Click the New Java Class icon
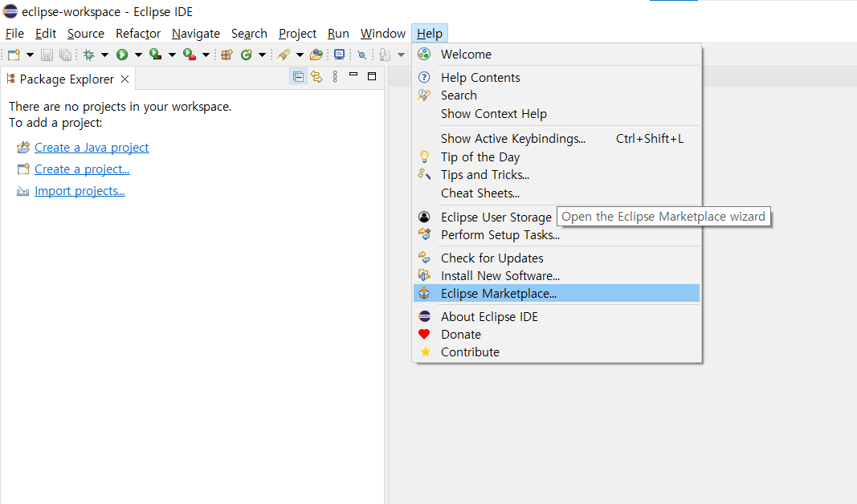Viewport: 857px width, 504px height. coord(247,55)
